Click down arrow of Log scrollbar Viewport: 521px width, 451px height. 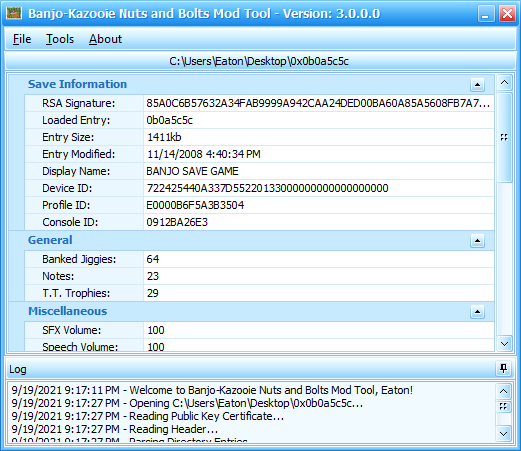click(503, 434)
